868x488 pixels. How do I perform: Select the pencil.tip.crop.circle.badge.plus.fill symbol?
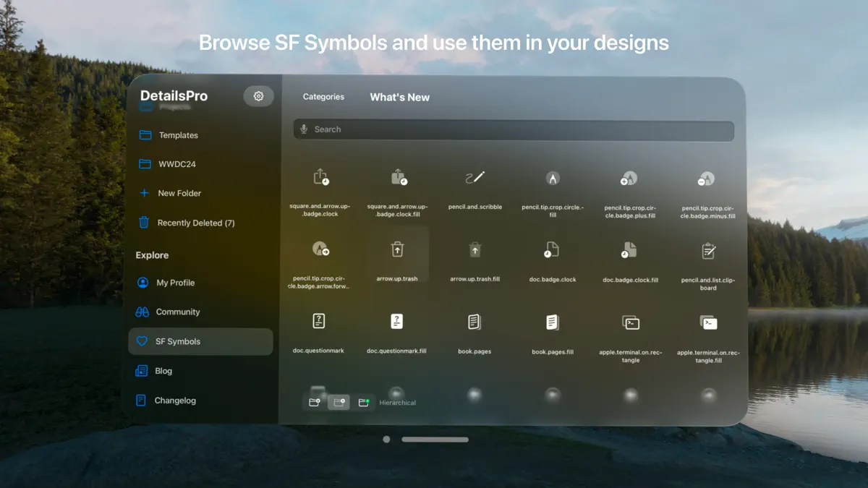tap(630, 178)
